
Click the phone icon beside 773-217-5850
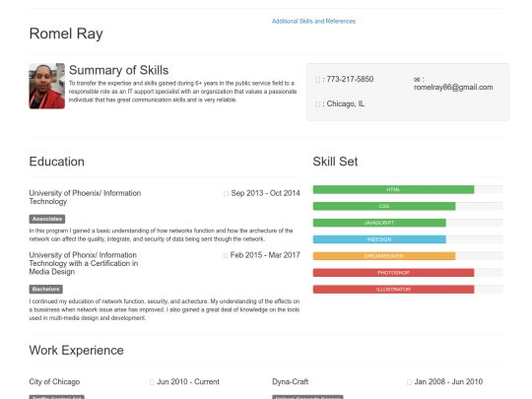[x=317, y=80]
